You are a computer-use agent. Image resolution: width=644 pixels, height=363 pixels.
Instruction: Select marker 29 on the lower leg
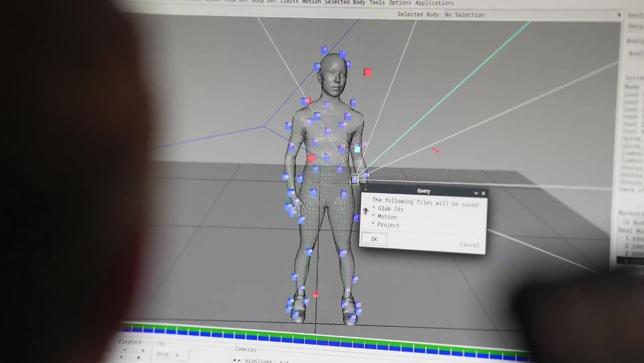[355, 279]
